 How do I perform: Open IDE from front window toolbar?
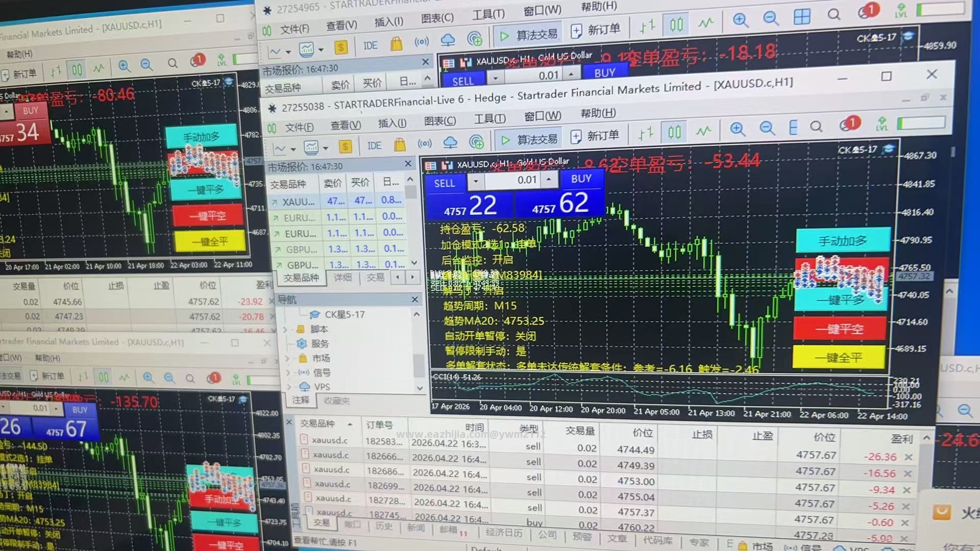374,146
